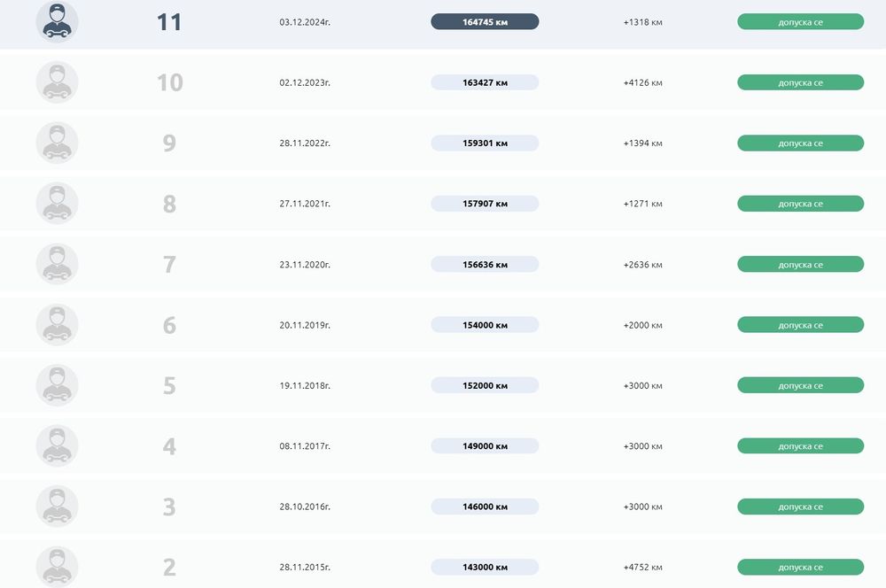Click the mechanic icon for inspection 3

pyautogui.click(x=57, y=507)
